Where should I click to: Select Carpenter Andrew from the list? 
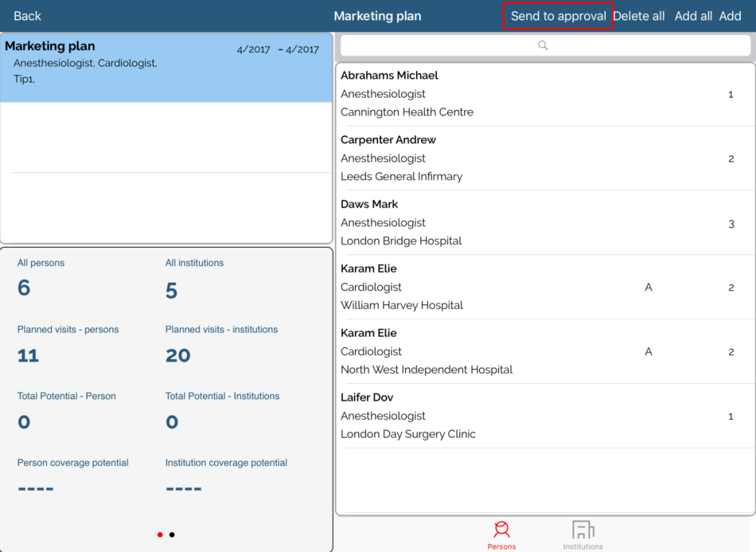pos(545,158)
